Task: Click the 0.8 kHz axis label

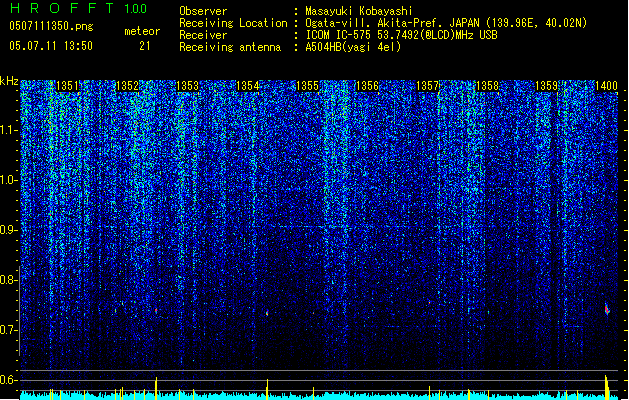Action: coord(8,280)
